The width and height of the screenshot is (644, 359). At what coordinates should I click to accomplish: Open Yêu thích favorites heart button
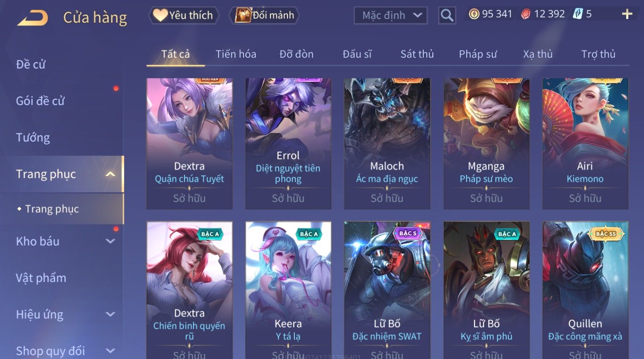click(184, 15)
